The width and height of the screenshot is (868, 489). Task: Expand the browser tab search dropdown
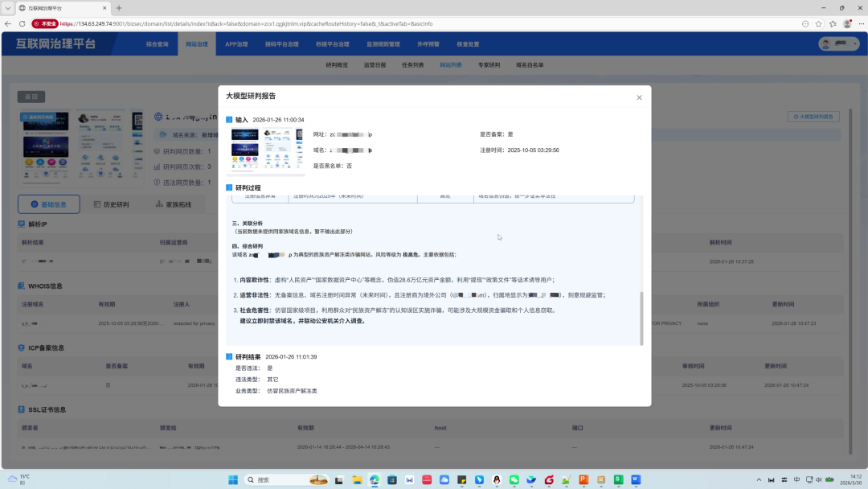pos(8,8)
